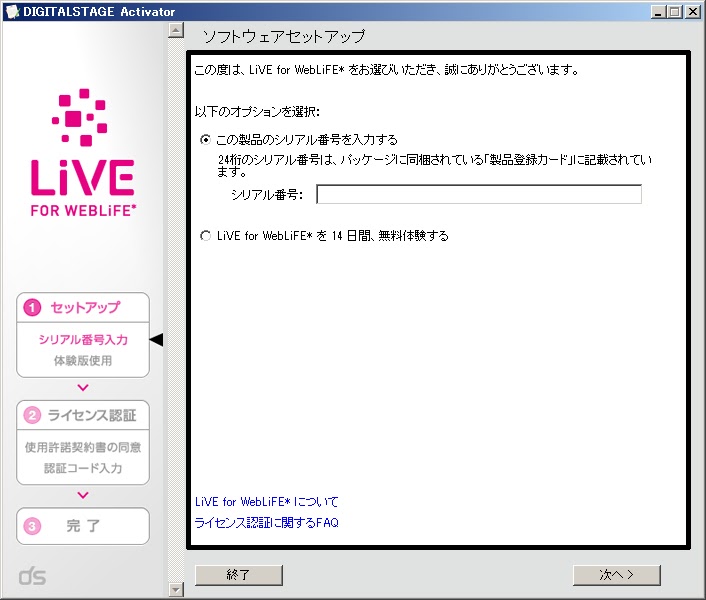
Task: Click the DIGITALSTAGE Activator title bar icon
Action: point(13,11)
